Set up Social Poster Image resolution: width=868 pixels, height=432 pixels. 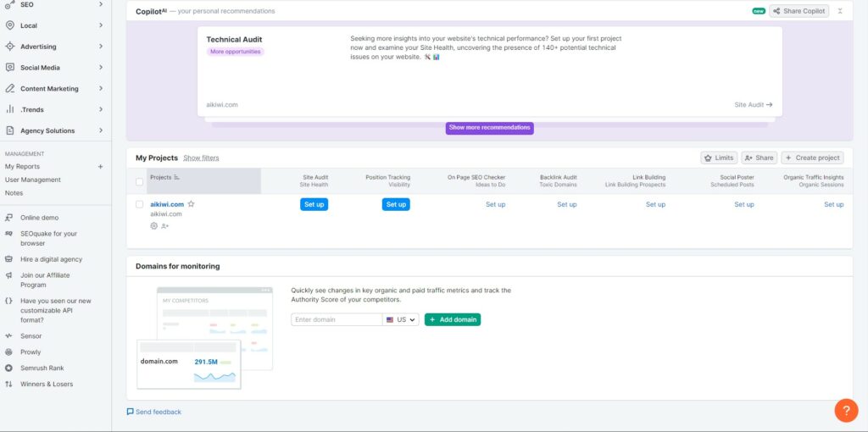[744, 205]
